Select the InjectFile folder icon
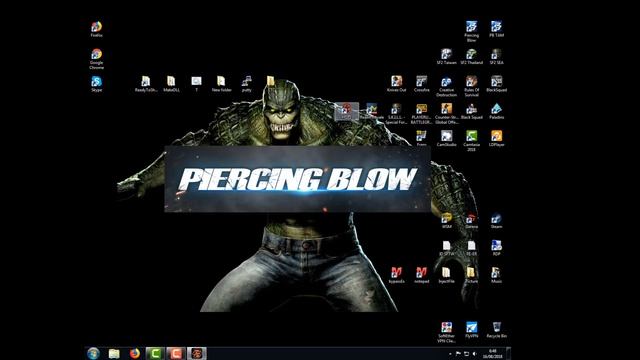This screenshot has width=640, height=360. point(447,275)
